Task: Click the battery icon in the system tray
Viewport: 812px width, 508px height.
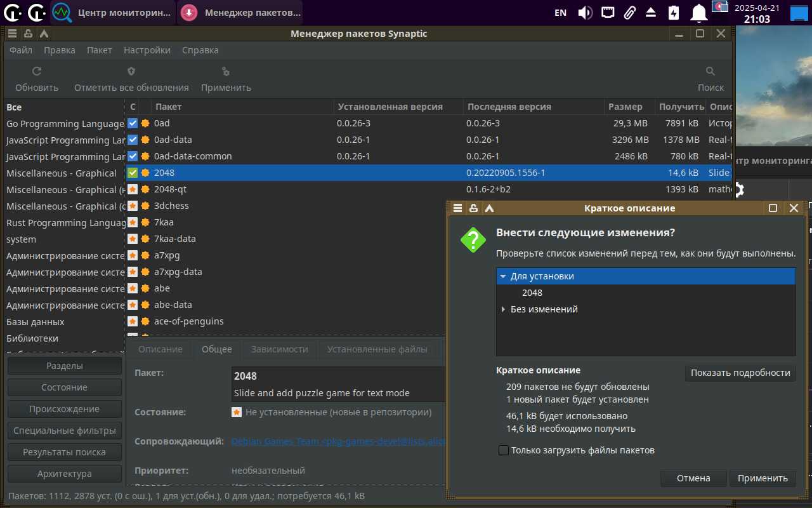Action: 674,12
